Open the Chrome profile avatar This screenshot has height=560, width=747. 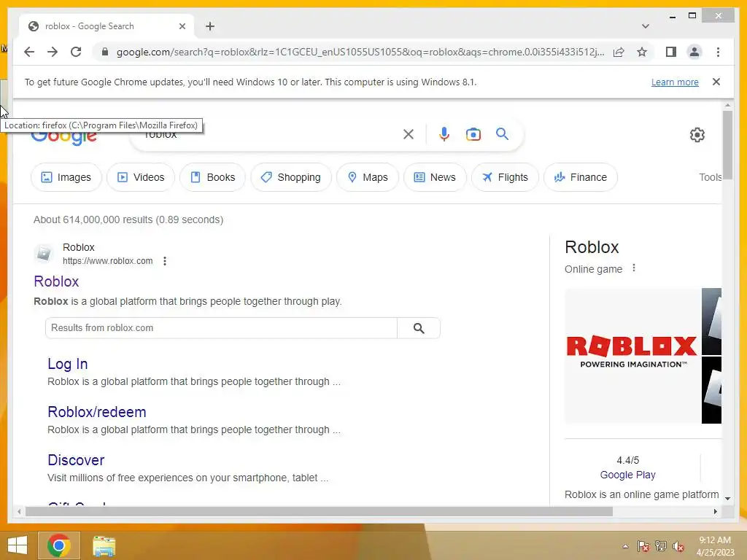coord(694,52)
